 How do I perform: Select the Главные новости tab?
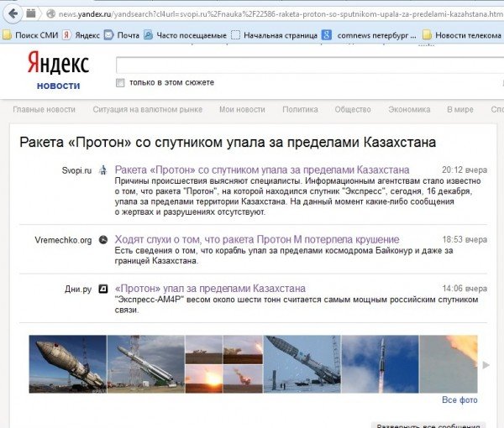click(44, 109)
